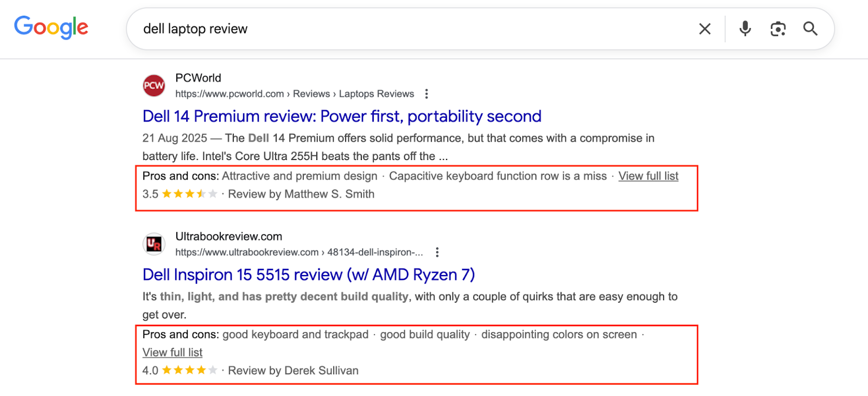View full list of PCWorld pros and cons

[x=648, y=176]
